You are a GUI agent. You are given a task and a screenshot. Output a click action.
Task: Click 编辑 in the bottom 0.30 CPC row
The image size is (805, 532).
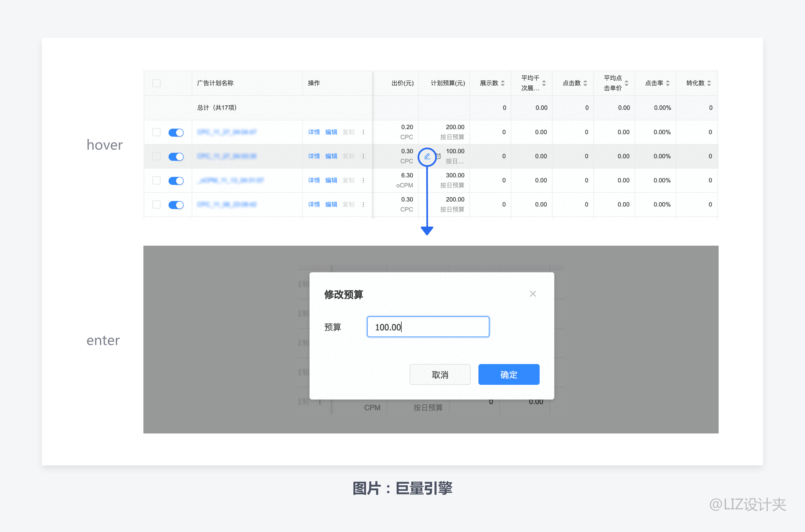(331, 204)
